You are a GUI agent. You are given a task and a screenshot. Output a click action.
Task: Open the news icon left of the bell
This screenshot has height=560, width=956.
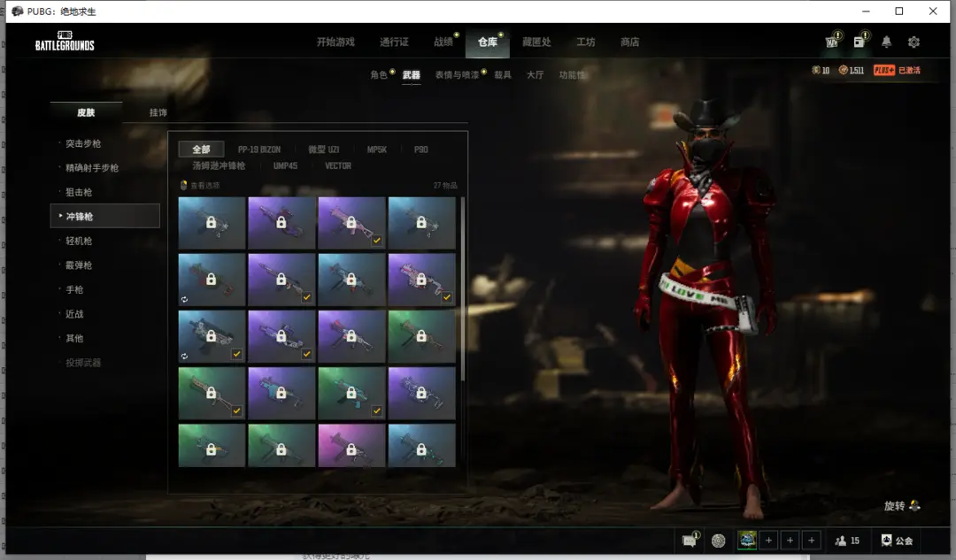pos(859,42)
